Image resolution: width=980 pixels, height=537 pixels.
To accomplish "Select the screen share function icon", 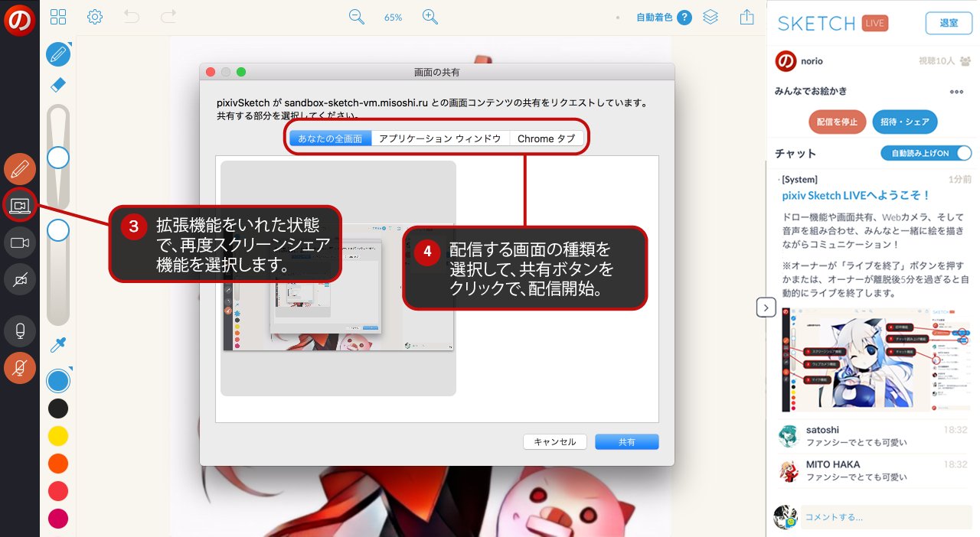I will [x=20, y=205].
